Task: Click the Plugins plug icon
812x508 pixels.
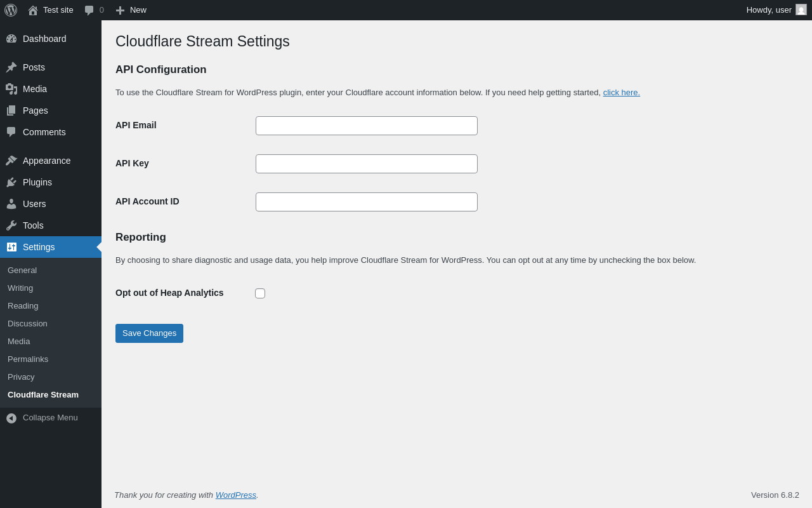Action: click(11, 182)
